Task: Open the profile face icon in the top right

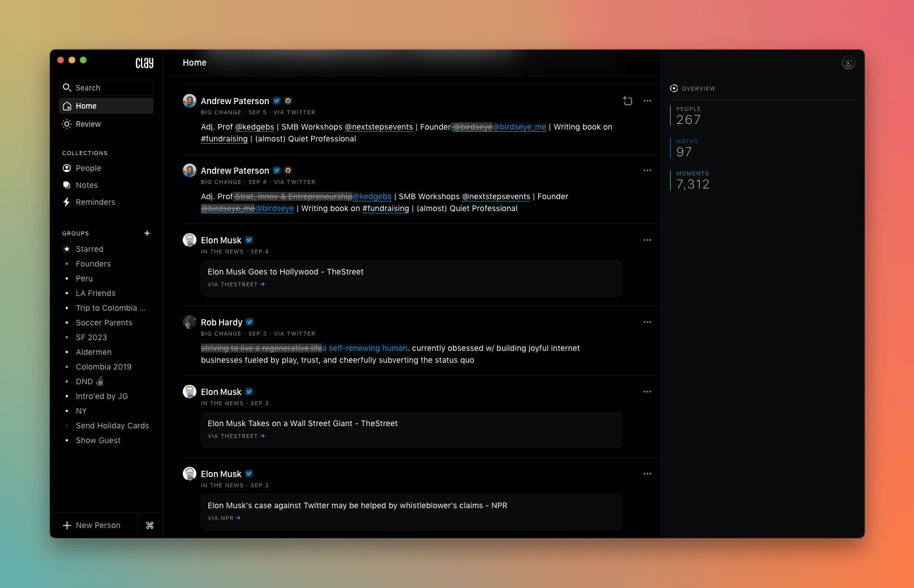Action: tap(848, 63)
